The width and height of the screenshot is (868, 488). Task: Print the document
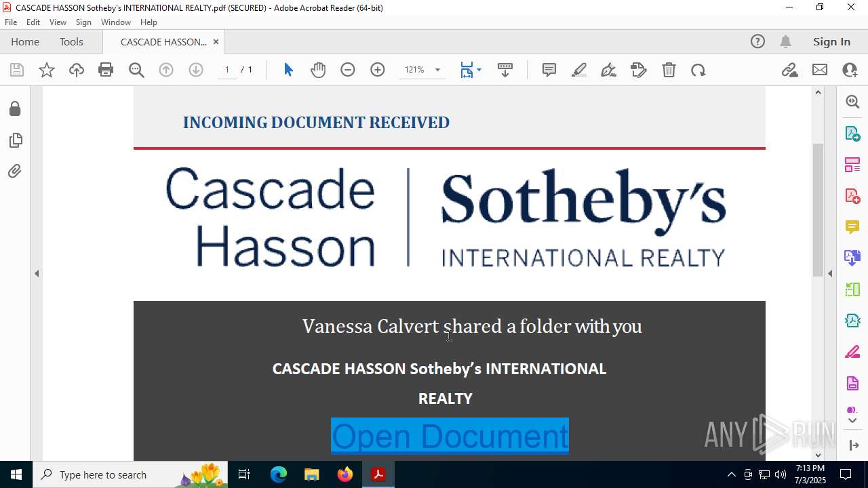tap(106, 70)
